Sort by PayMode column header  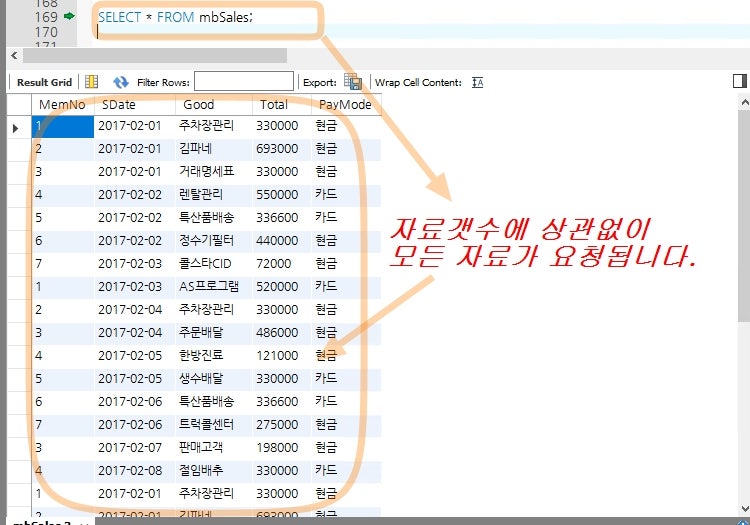coord(345,105)
